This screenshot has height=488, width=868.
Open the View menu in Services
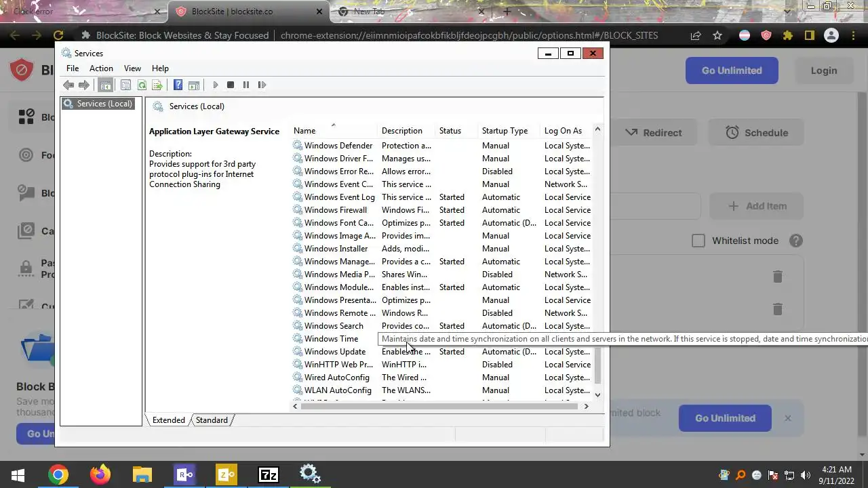132,68
